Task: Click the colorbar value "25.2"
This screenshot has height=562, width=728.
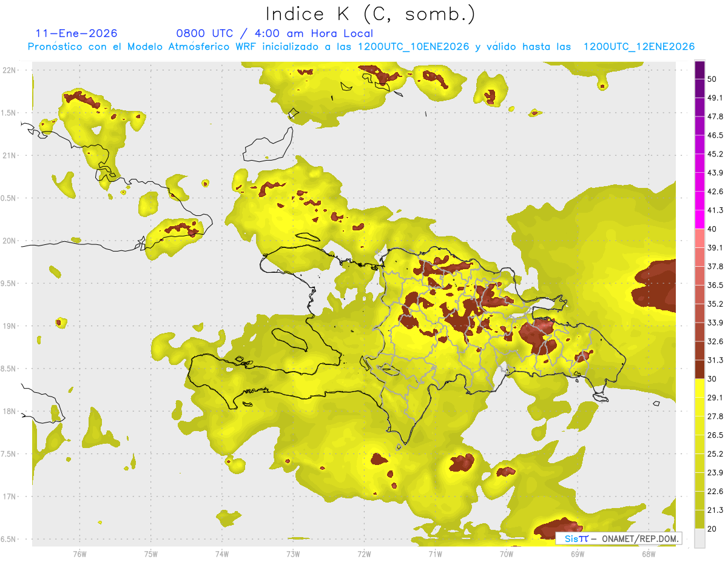Action: [716, 453]
